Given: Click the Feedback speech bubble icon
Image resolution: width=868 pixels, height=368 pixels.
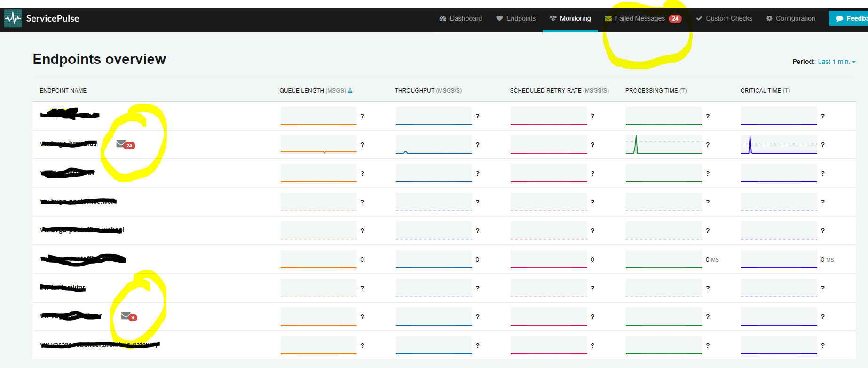Looking at the screenshot, I should [840, 19].
